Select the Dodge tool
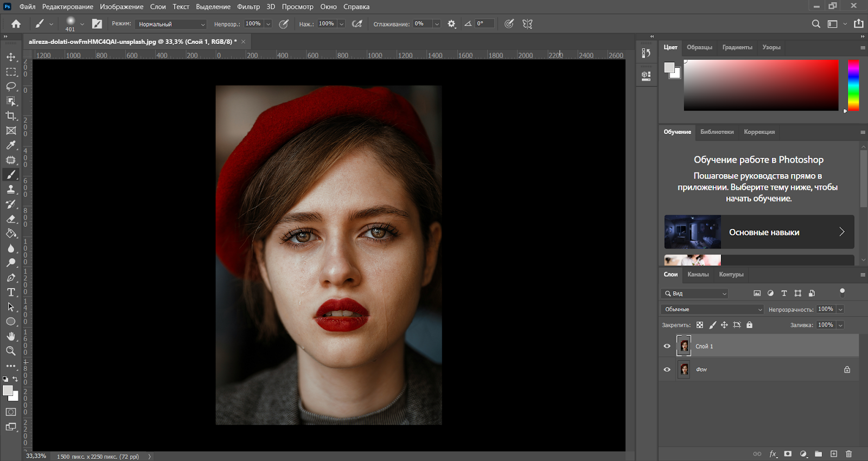 [11, 262]
